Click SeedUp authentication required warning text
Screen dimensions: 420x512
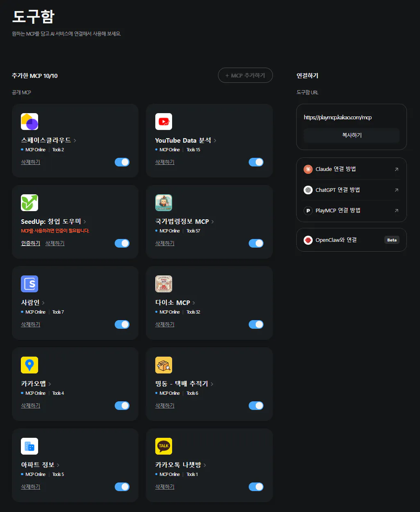tap(55, 231)
